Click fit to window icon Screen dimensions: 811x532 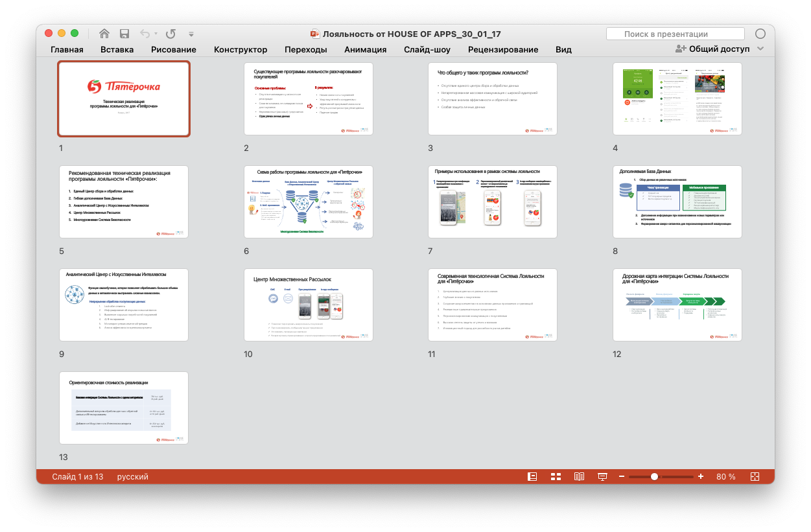tap(755, 476)
